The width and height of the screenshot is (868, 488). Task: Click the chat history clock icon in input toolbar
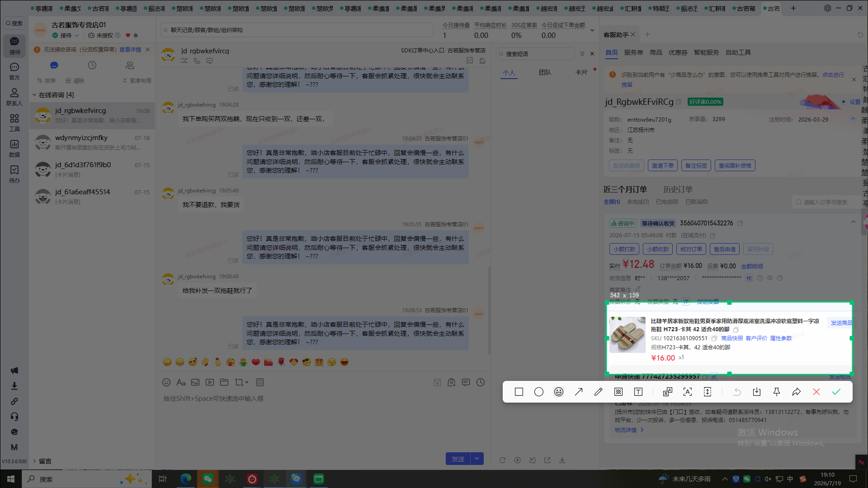point(481,382)
